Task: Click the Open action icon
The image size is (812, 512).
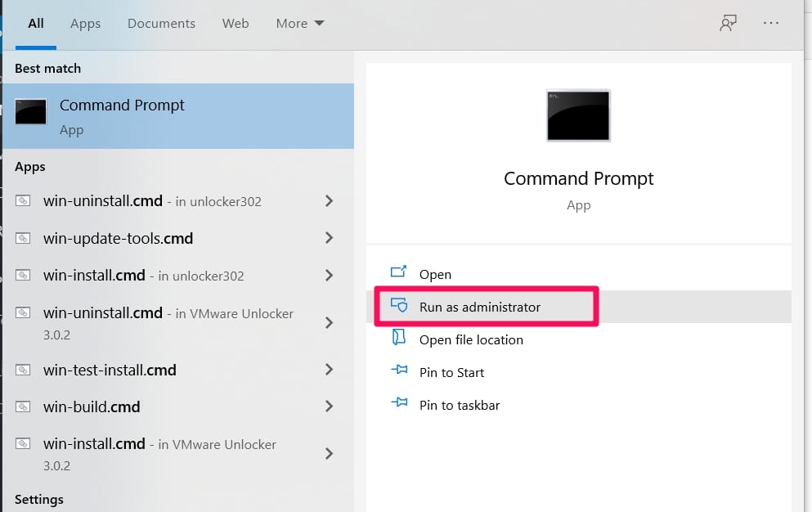Action: (398, 272)
